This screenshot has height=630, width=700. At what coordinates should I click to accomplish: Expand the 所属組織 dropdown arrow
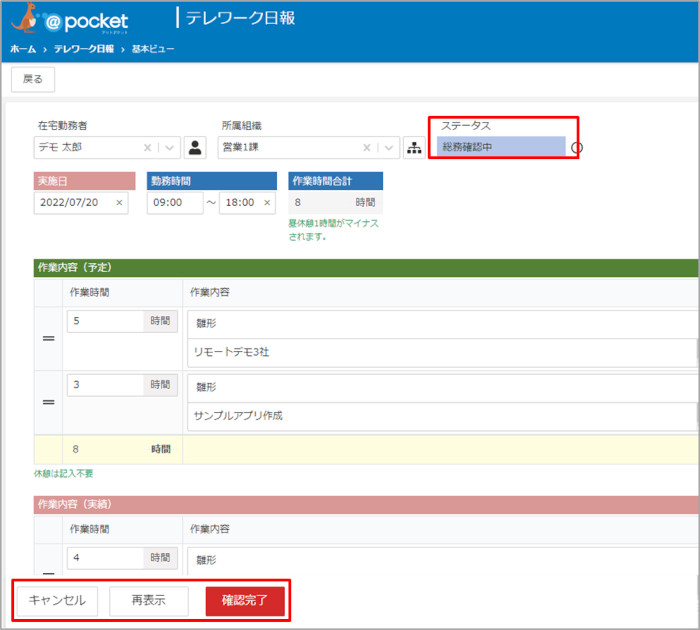coord(389,148)
